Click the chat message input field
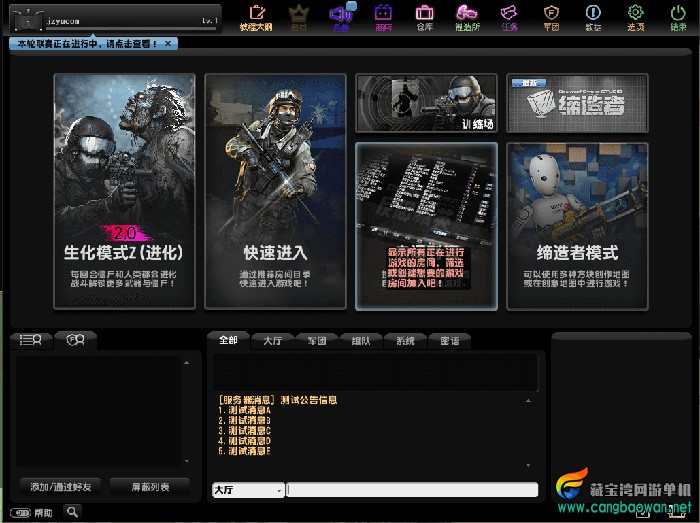 (412, 490)
